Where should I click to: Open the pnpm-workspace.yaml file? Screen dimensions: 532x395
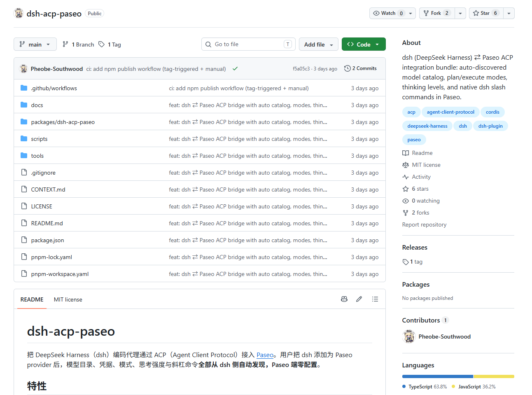pyautogui.click(x=60, y=274)
